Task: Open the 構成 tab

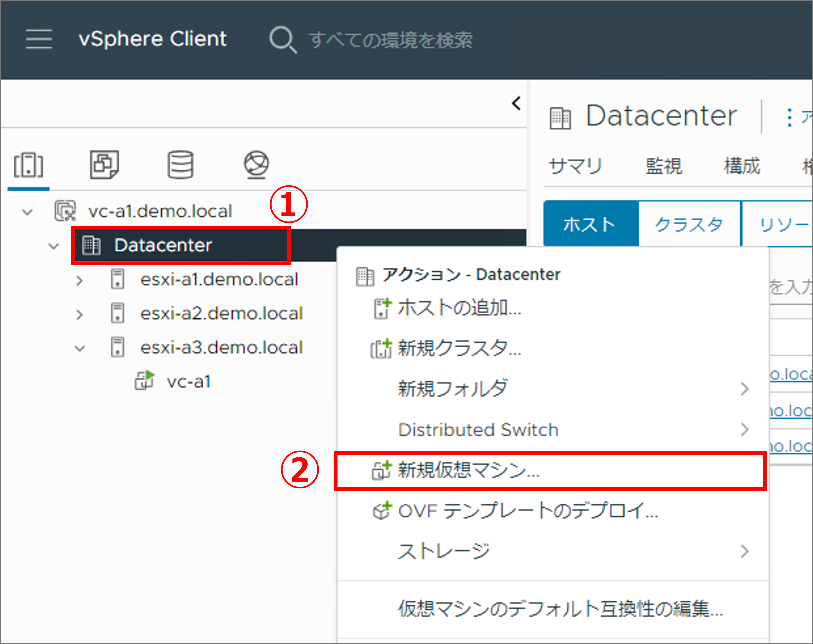Action: [742, 166]
